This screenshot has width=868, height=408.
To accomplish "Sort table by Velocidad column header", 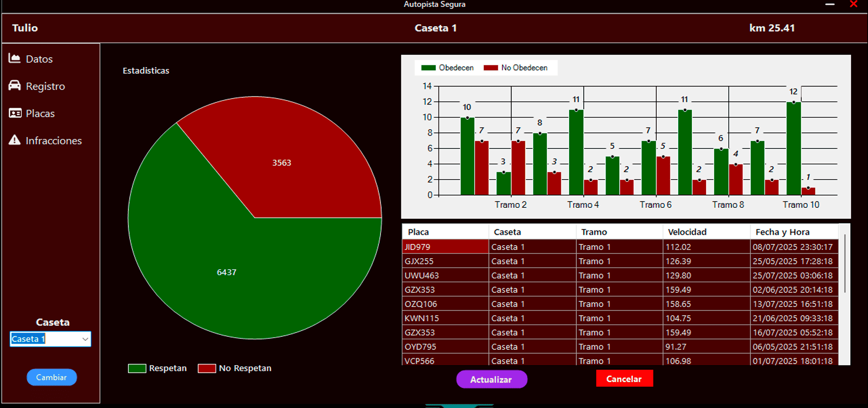I will pos(687,232).
